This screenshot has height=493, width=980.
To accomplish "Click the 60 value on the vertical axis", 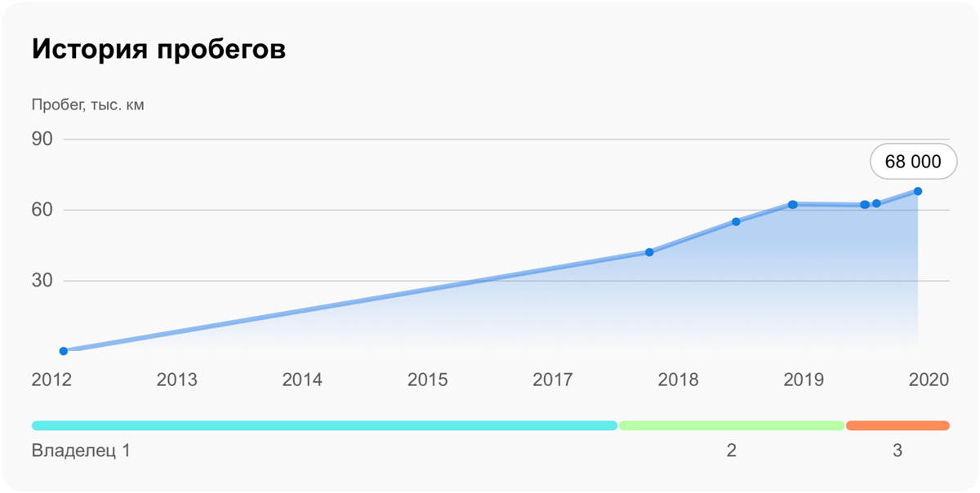I will click(42, 210).
